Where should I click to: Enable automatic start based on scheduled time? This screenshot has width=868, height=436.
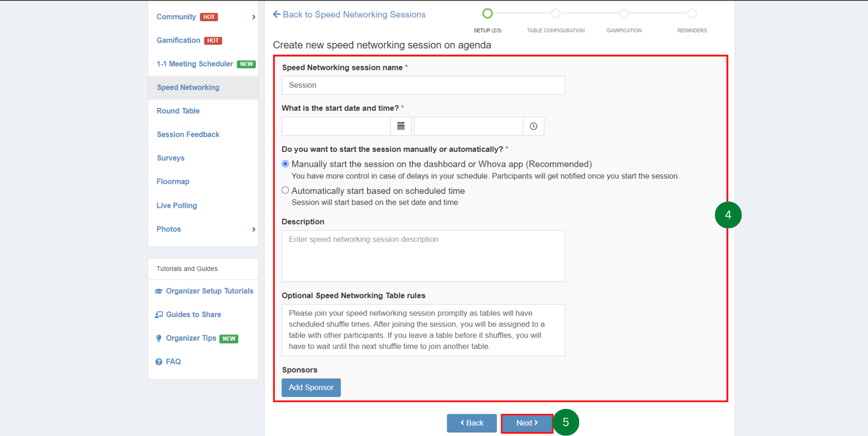[x=285, y=190]
